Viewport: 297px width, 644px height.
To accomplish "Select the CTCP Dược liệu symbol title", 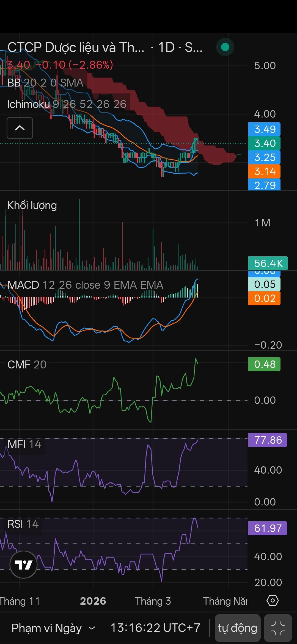I will pyautogui.click(x=76, y=48).
